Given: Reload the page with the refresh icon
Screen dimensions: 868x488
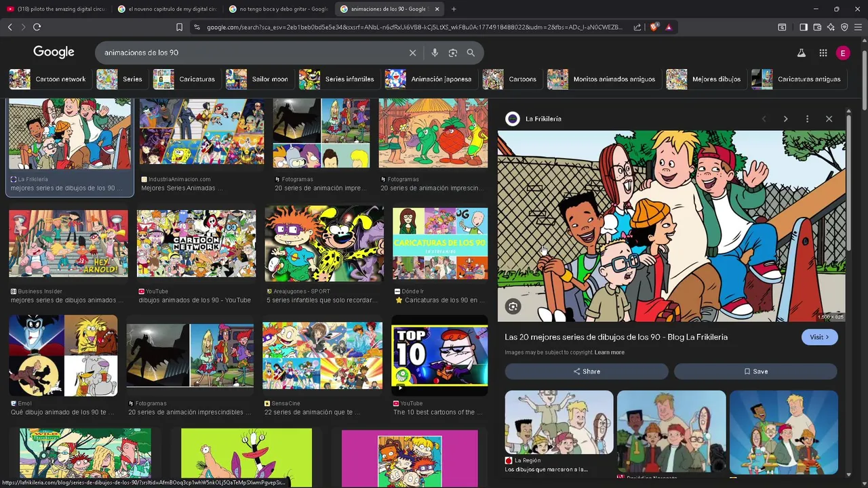Looking at the screenshot, I should 37,27.
